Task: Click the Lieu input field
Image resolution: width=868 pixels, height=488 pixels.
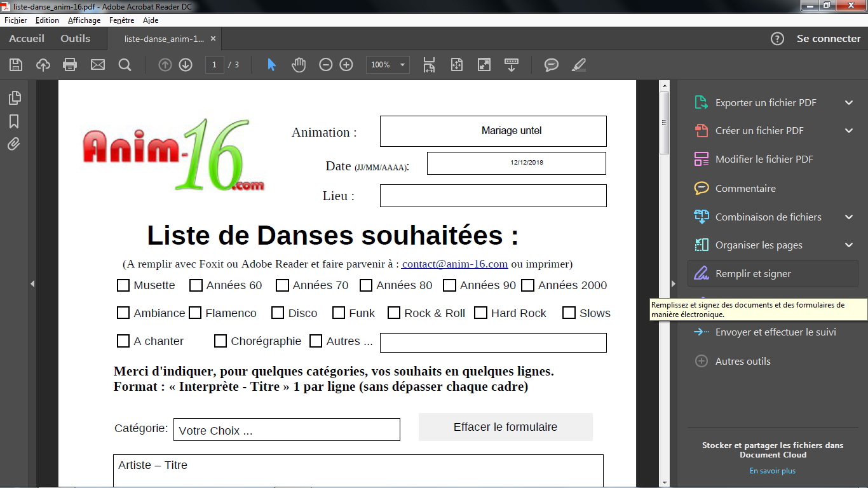Action: point(493,196)
